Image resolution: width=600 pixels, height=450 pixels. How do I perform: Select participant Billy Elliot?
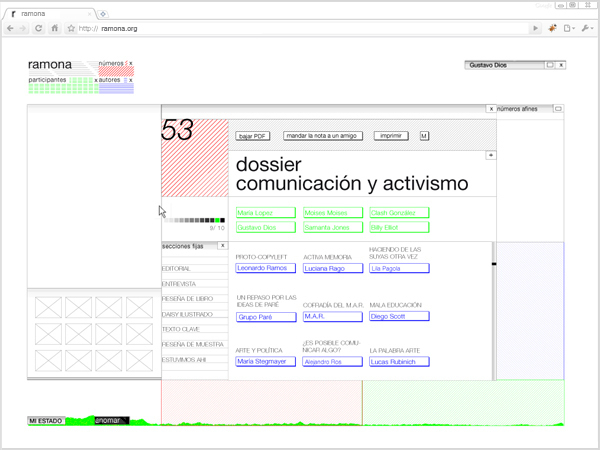click(399, 227)
